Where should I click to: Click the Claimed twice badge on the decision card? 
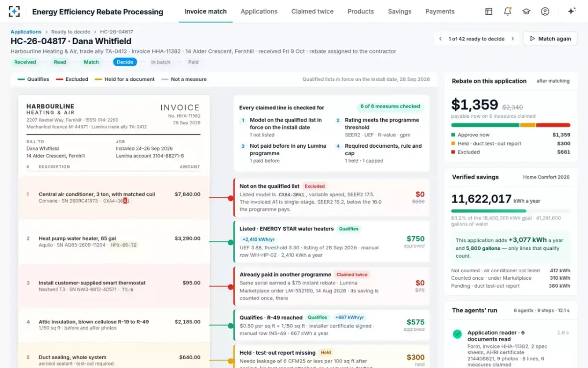(x=352, y=275)
